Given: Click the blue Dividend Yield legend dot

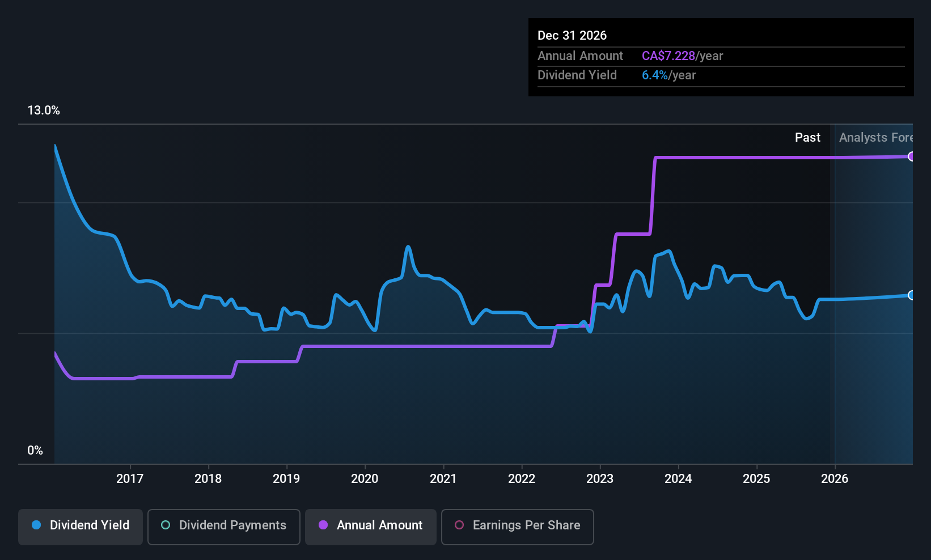Looking at the screenshot, I should pyautogui.click(x=36, y=525).
